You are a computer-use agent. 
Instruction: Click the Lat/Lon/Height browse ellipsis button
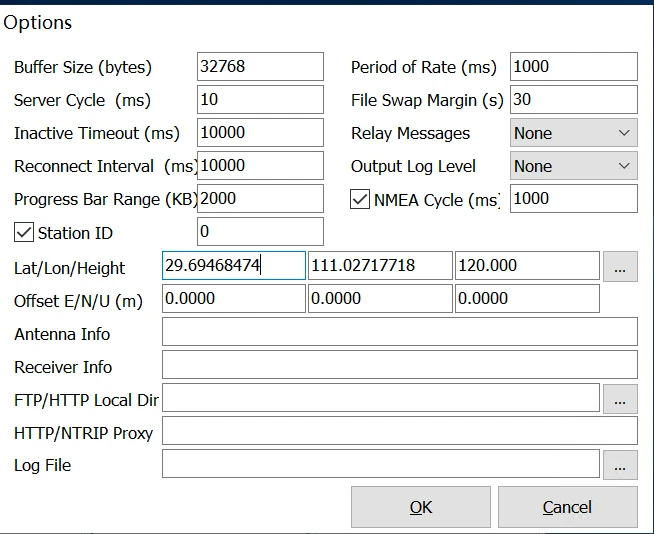[620, 266]
